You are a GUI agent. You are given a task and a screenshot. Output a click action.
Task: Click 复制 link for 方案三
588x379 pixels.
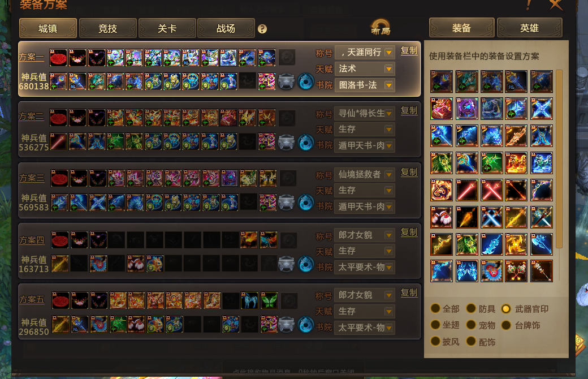coord(409,172)
